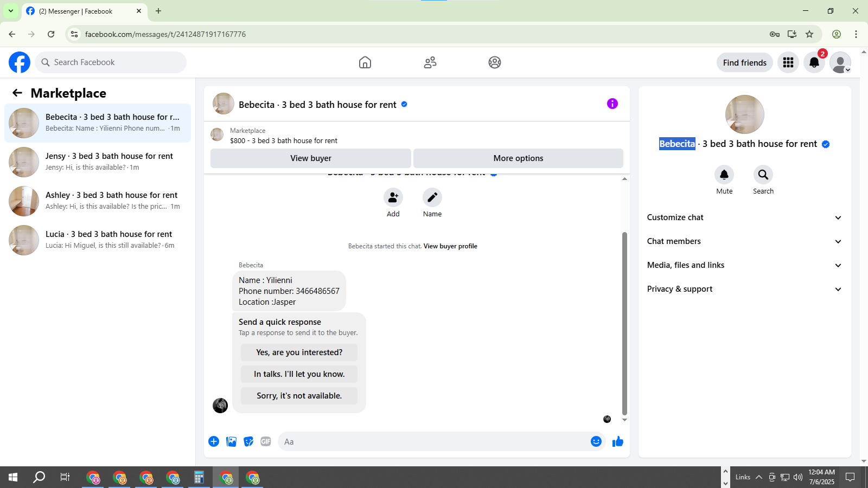Bookmark this tab with star icon
Image resolution: width=868 pixels, height=488 pixels.
click(809, 34)
